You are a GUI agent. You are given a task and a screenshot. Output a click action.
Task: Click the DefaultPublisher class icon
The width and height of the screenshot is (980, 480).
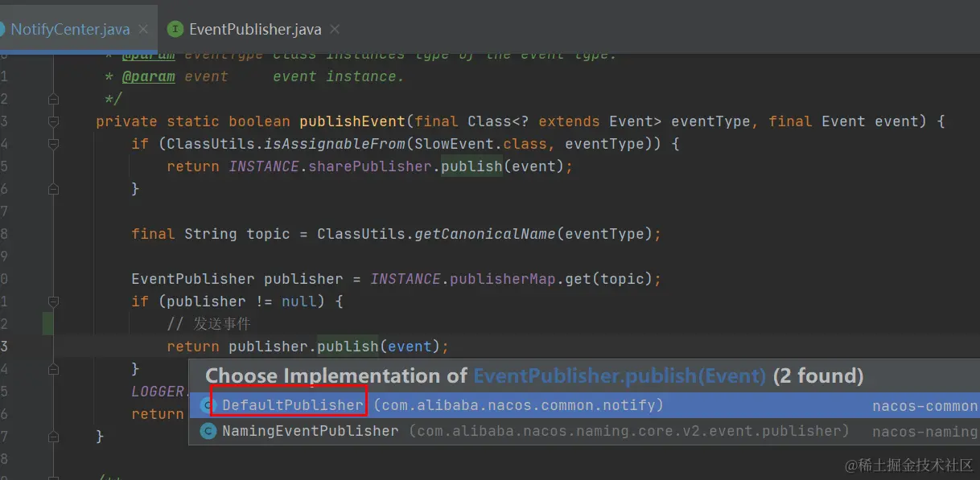(208, 405)
